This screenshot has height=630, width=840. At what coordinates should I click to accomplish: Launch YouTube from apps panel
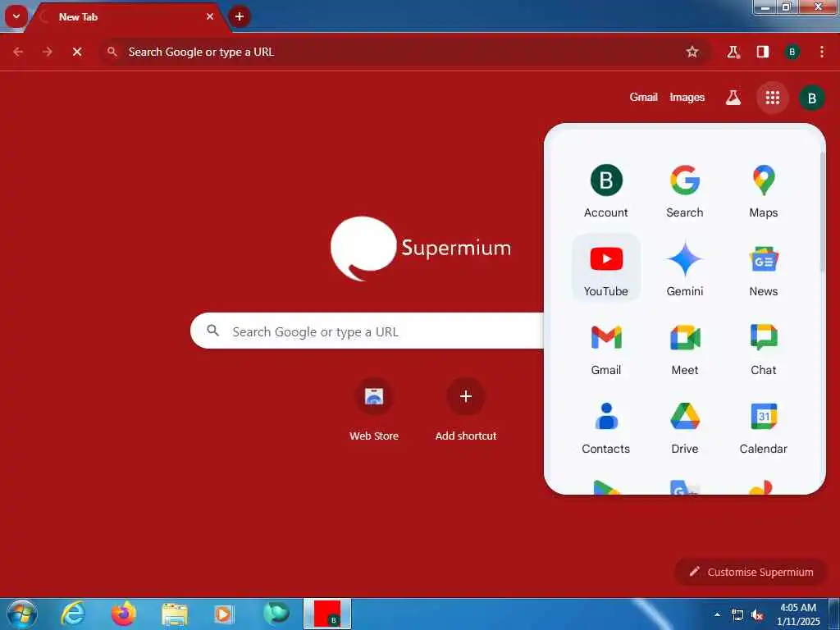606,268
